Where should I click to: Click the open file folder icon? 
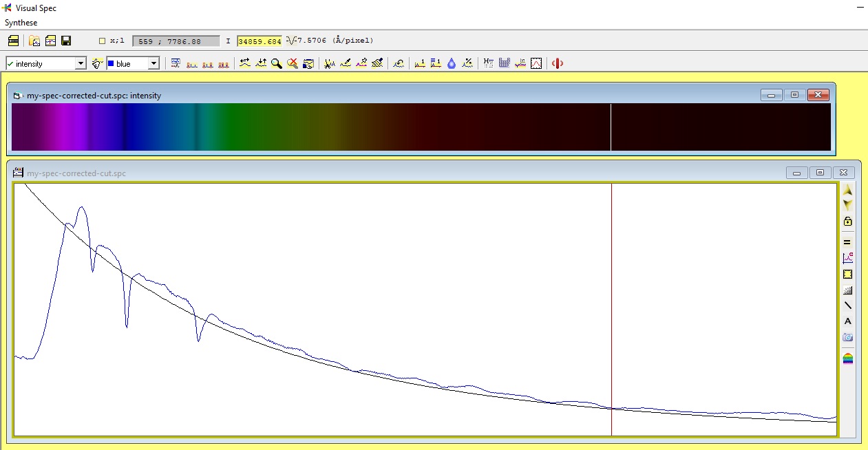click(34, 41)
